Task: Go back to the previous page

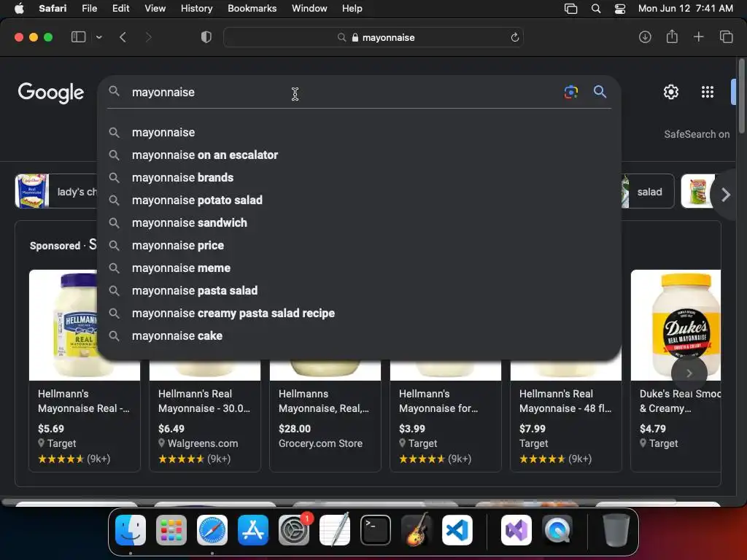Action: (x=123, y=37)
